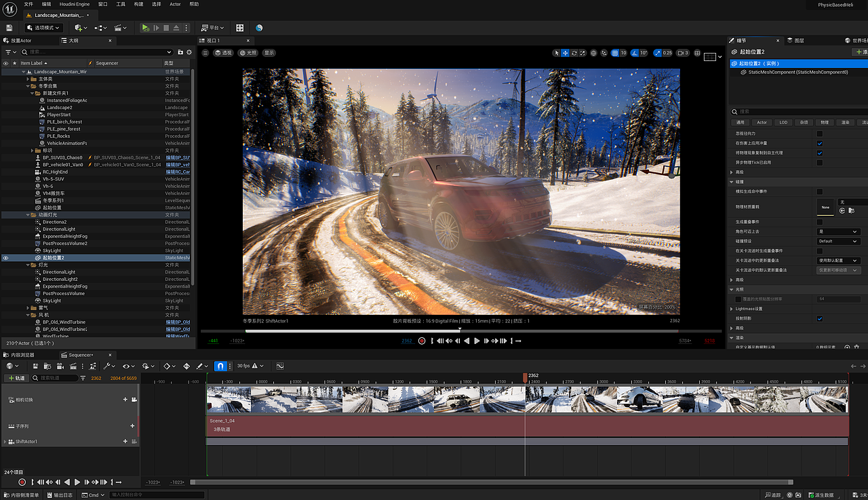Viewport: 868px width, 500px height.
Task: Open the 碰撞预设 Default dropdown
Action: pos(838,241)
